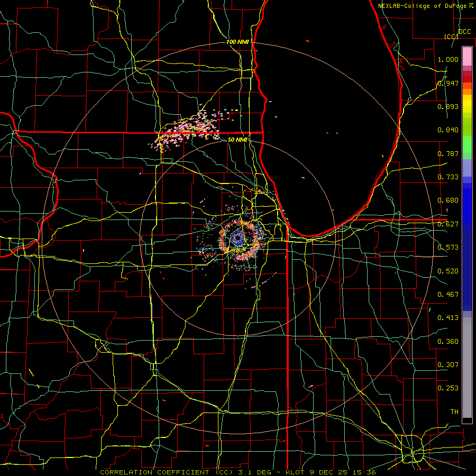This screenshot has height=476, width=476.
Task: Click the 0.893 scale value
Action: (448, 106)
